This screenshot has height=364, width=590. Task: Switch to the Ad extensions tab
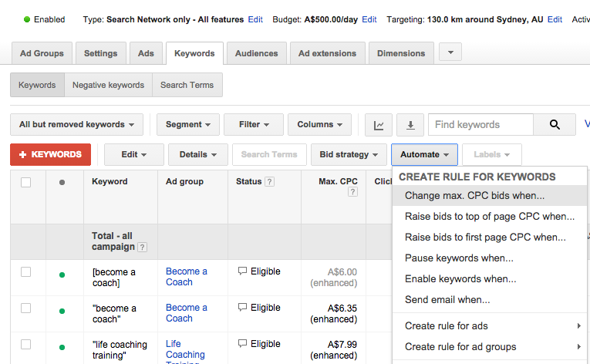tap(327, 53)
